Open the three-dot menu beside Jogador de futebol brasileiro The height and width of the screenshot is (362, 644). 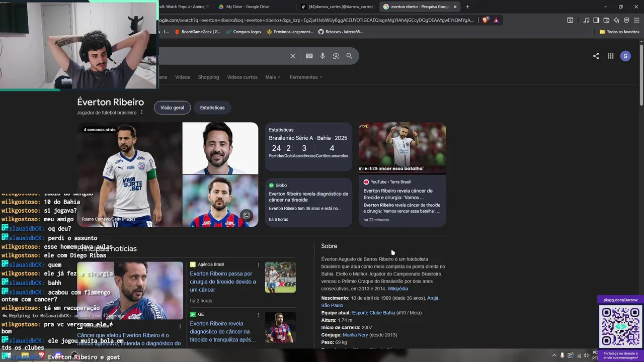pos(142,113)
